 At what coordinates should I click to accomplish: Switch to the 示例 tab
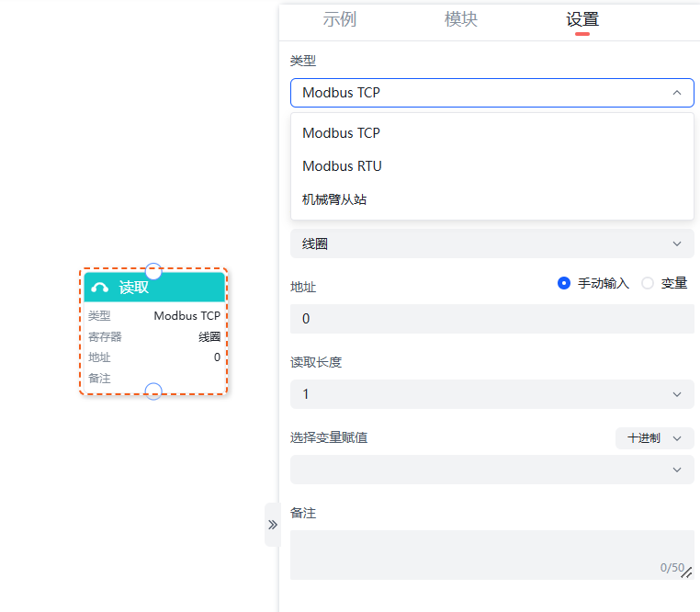click(339, 19)
